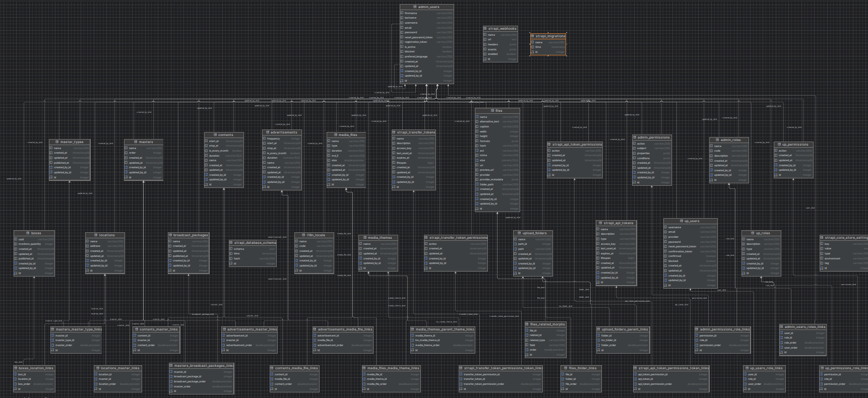The image size is (868, 398).
Task: Select the monitors_quantity column in boxes table
Action: [x=30, y=244]
